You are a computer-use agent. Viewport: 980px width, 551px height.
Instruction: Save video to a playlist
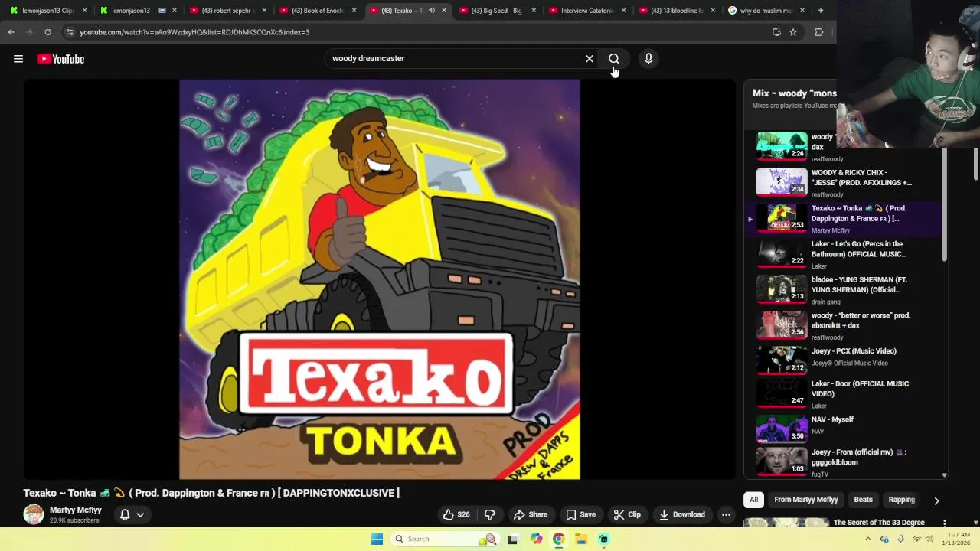580,514
